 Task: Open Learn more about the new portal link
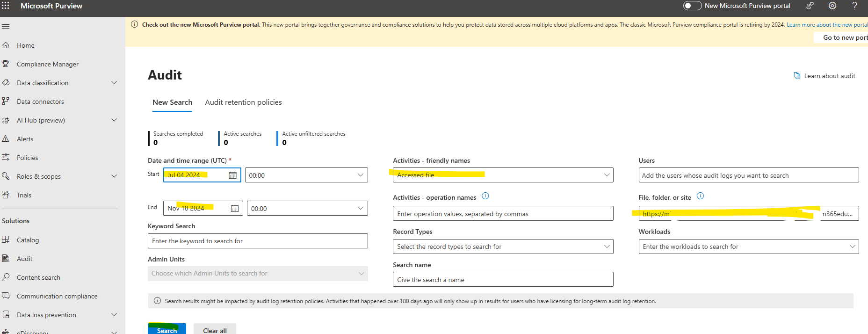[x=827, y=25]
